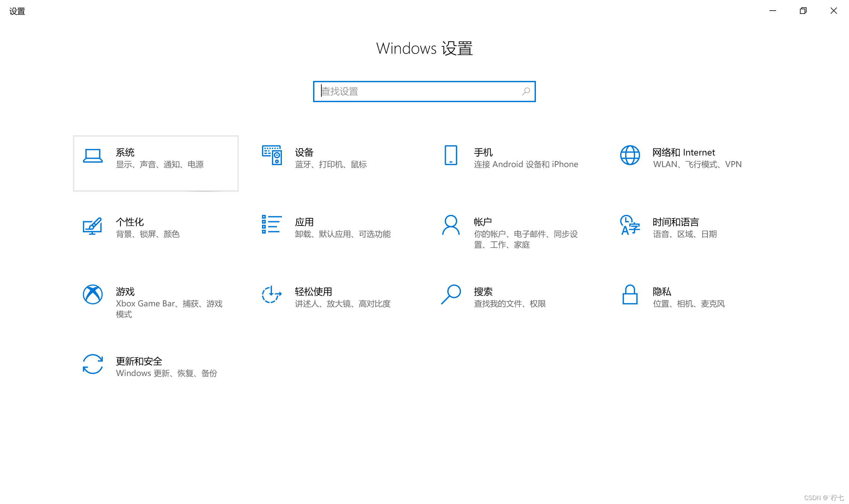Select the 轻松使用 category title

[313, 291]
